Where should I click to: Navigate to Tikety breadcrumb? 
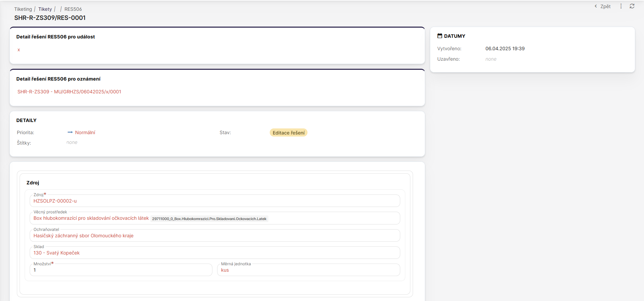click(45, 9)
